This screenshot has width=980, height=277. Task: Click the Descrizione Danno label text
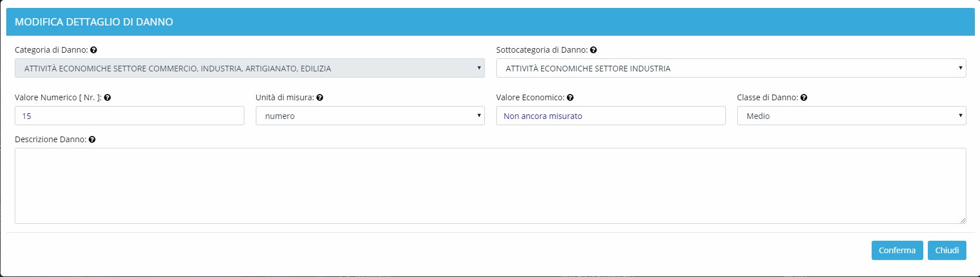click(x=50, y=139)
